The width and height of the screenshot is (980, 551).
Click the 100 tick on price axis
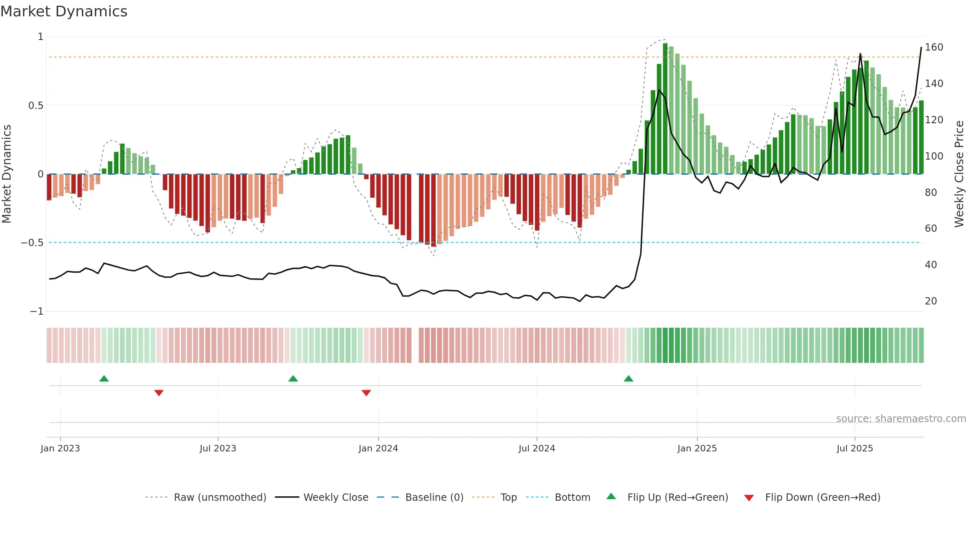(934, 156)
